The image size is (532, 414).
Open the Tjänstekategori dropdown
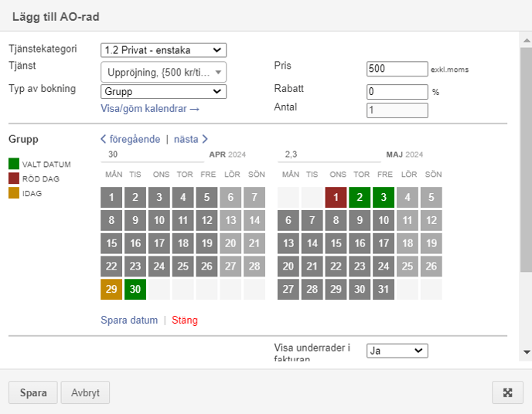[x=163, y=50]
